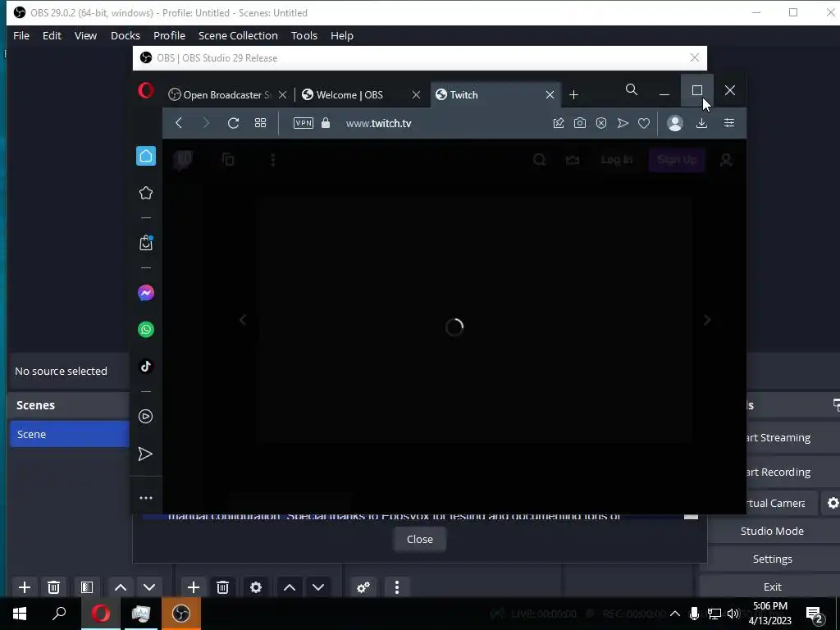Viewport: 840px width, 630px height.
Task: Focus the www.twitch.tv address bar
Action: click(378, 123)
